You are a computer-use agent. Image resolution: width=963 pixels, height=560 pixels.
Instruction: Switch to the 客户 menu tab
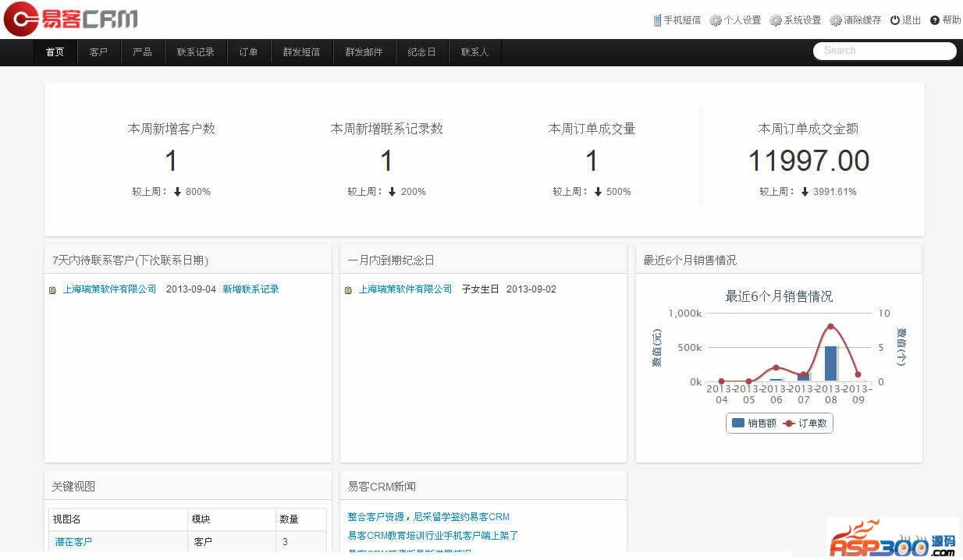pyautogui.click(x=98, y=52)
